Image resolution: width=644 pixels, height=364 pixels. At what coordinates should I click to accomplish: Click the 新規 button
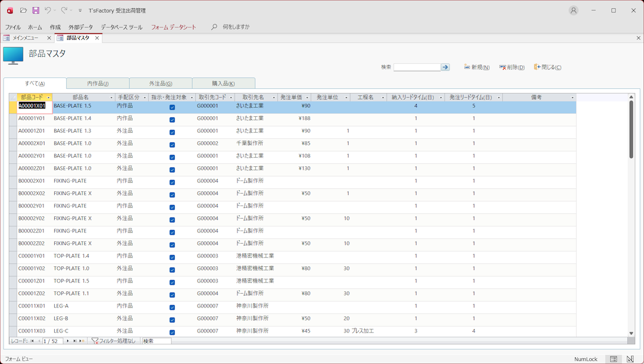click(477, 67)
